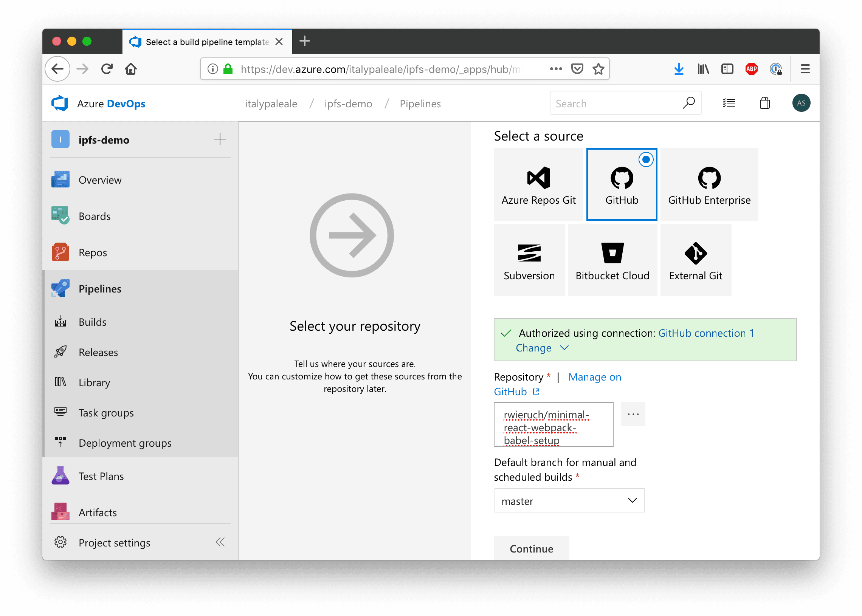Open the AS user profile avatar
The width and height of the screenshot is (862, 616).
coord(801,103)
